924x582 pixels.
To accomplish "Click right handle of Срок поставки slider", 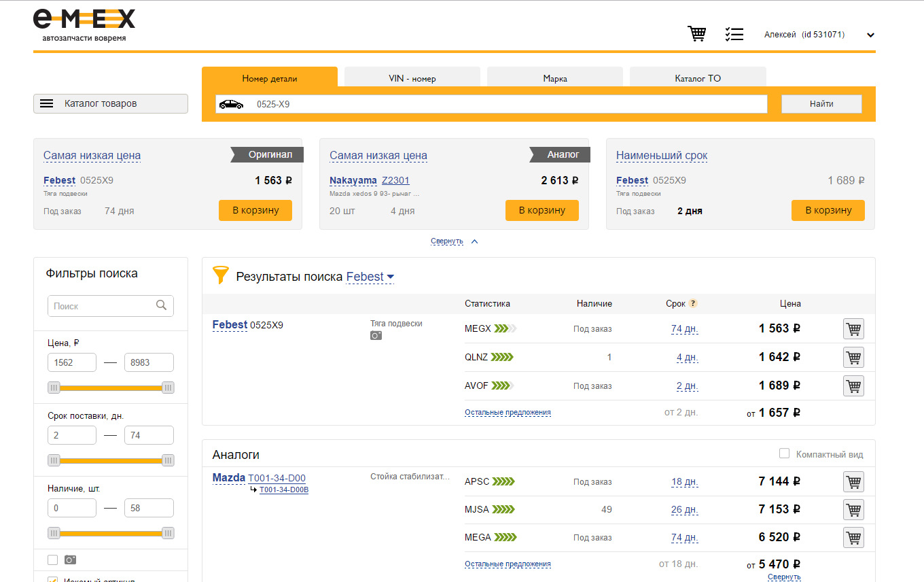I will (x=168, y=460).
